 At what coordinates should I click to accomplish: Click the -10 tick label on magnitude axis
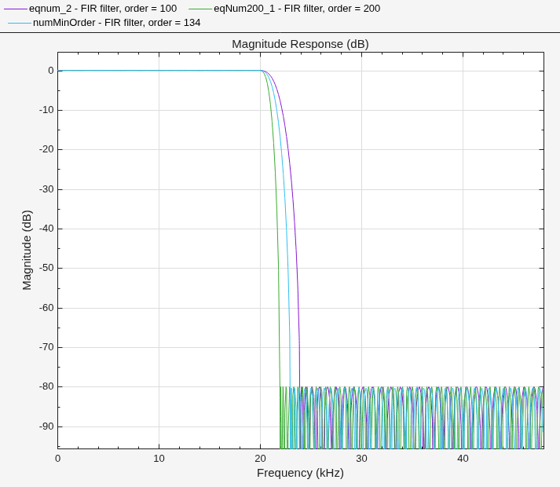pos(46,110)
